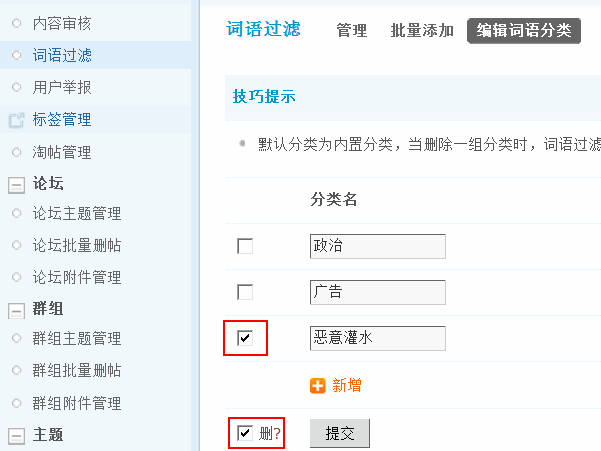Collapse the 群组 sidebar section
601x451 pixels.
point(16,309)
